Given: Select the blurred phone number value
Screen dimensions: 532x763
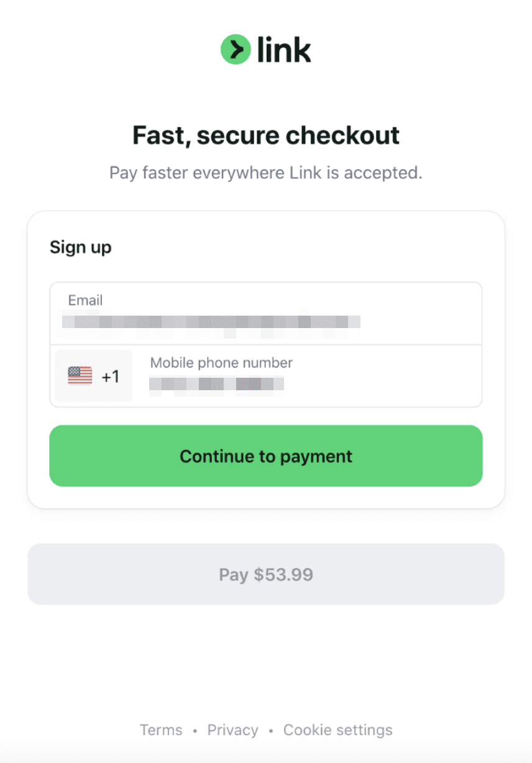Looking at the screenshot, I should pos(216,383).
